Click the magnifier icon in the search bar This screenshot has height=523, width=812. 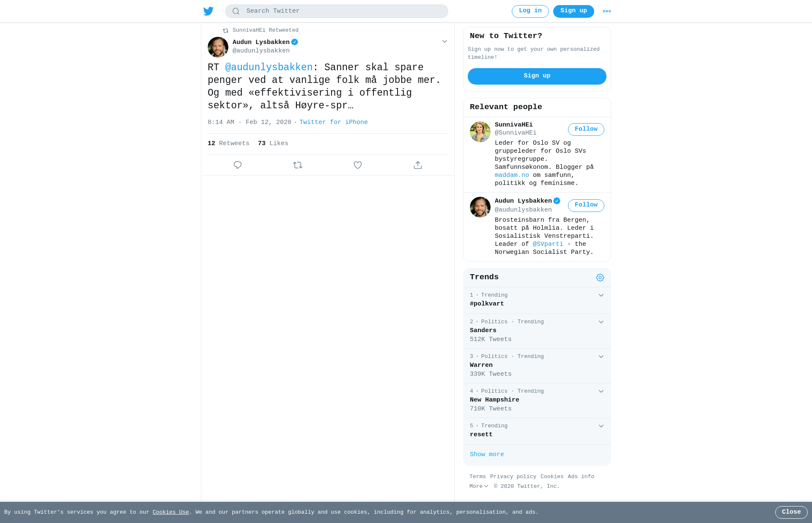(x=236, y=11)
